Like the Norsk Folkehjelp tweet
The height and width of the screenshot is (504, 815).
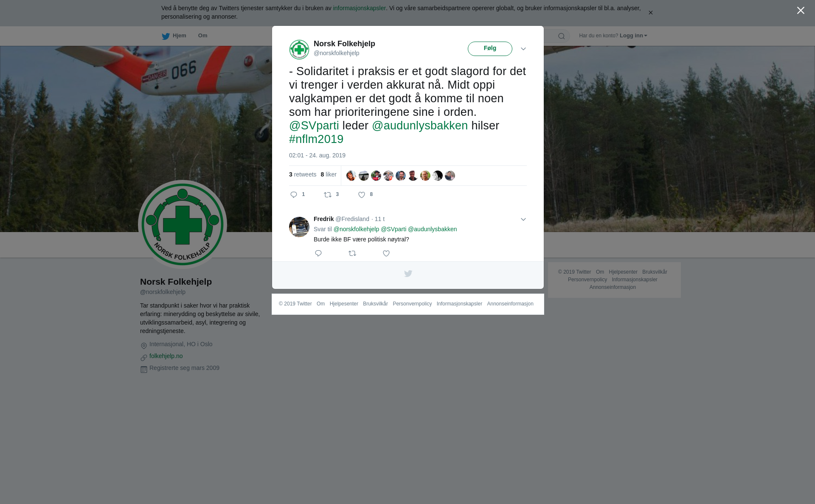[x=362, y=195]
